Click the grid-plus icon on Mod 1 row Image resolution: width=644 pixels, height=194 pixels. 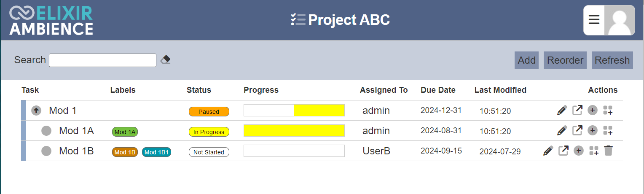pos(608,110)
